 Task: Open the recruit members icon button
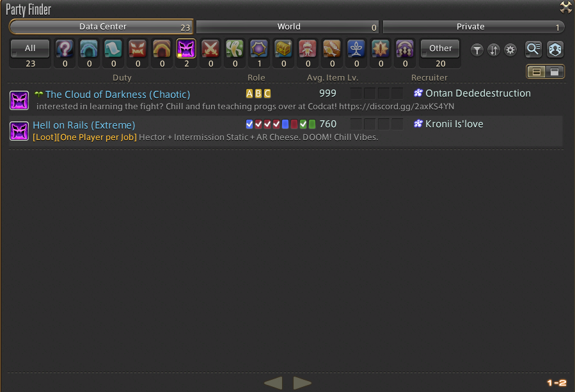pyautogui.click(x=555, y=49)
